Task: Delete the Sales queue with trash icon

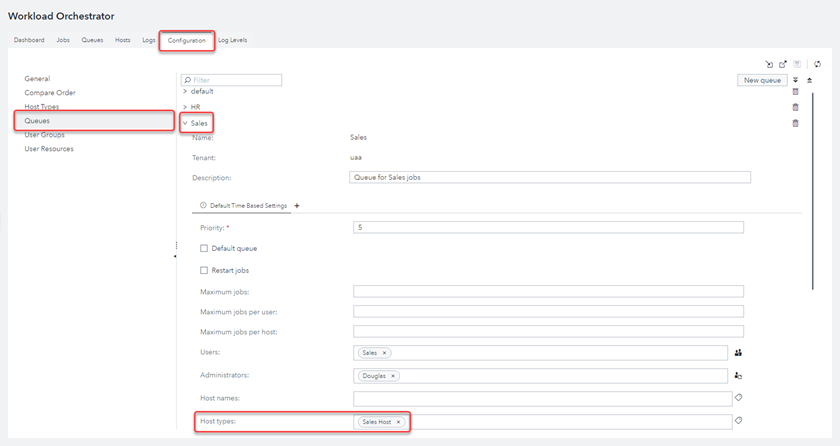Action: pos(795,123)
